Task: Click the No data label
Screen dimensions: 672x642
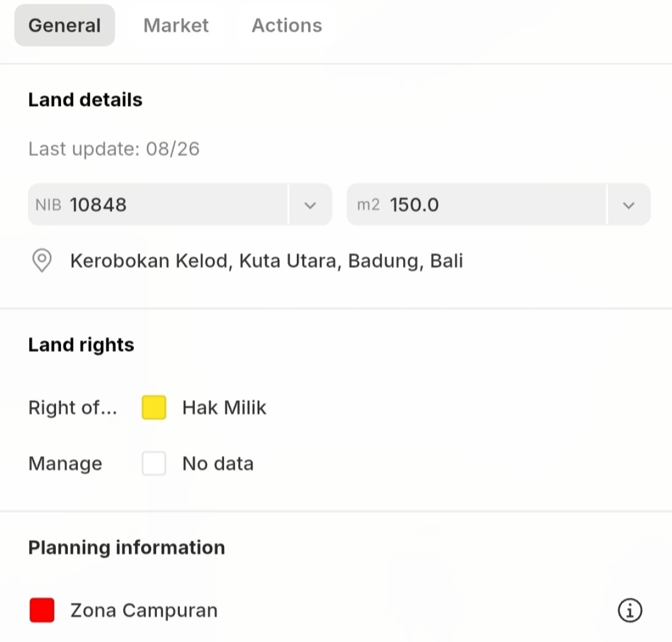Action: 218,463
